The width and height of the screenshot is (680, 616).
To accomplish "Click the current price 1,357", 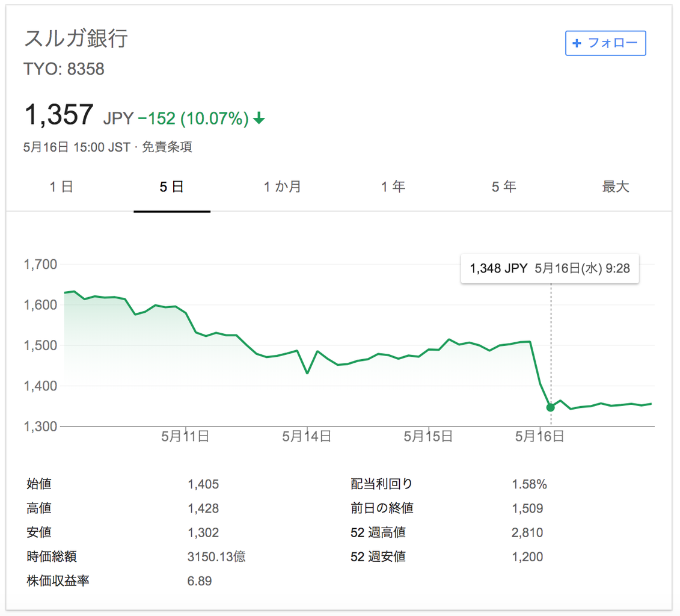I will pyautogui.click(x=59, y=114).
